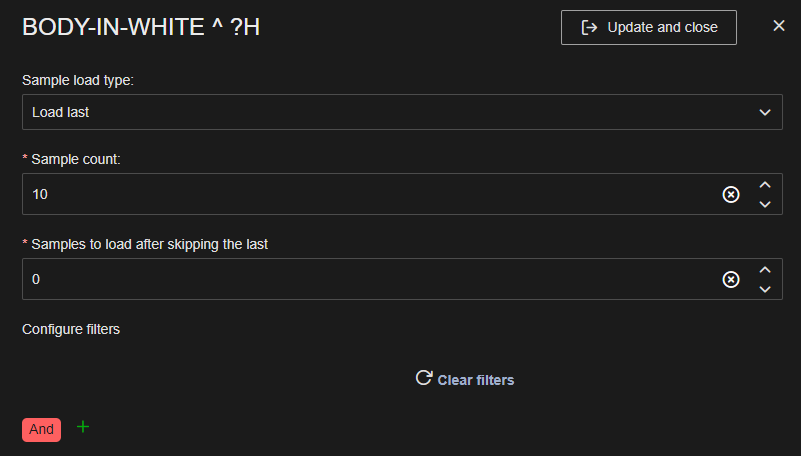Close the BODY-IN-WHITE dialog with X
The height and width of the screenshot is (456, 801).
(779, 26)
